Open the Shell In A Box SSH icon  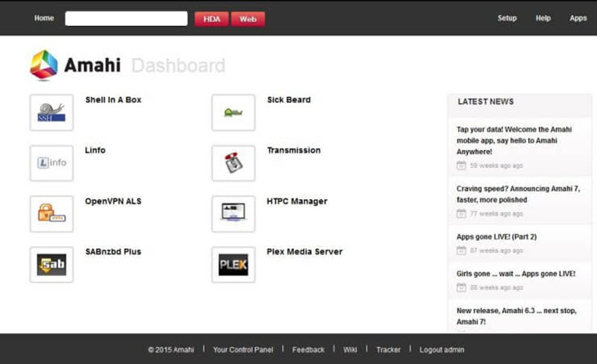click(x=51, y=113)
